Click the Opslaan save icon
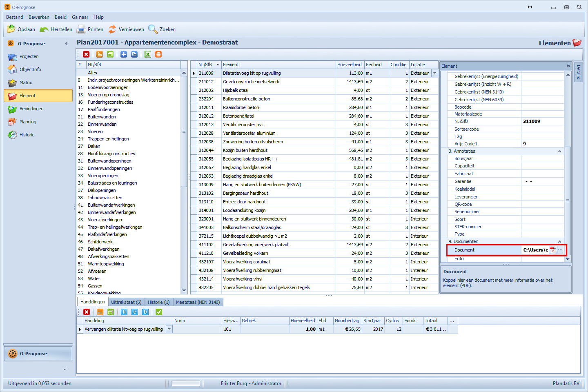The image size is (588, 392). (x=11, y=29)
